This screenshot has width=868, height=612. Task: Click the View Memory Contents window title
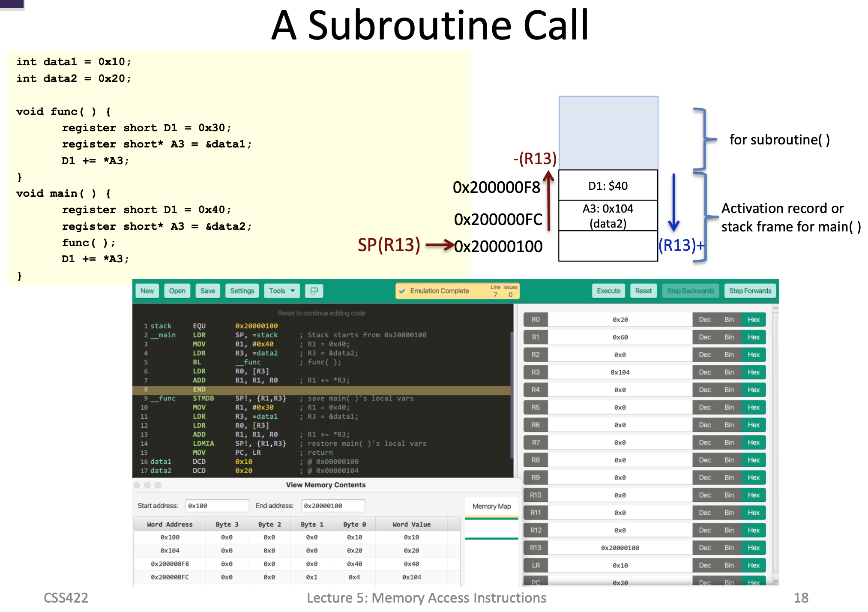pos(326,485)
